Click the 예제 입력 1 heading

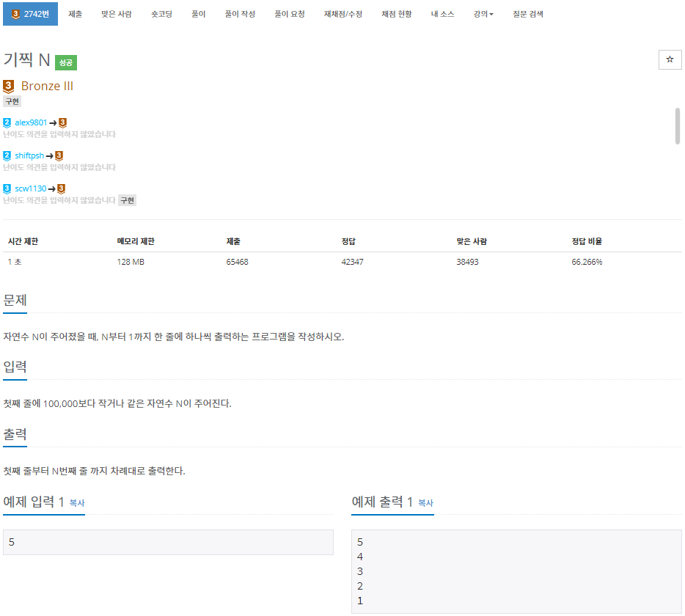(x=34, y=502)
